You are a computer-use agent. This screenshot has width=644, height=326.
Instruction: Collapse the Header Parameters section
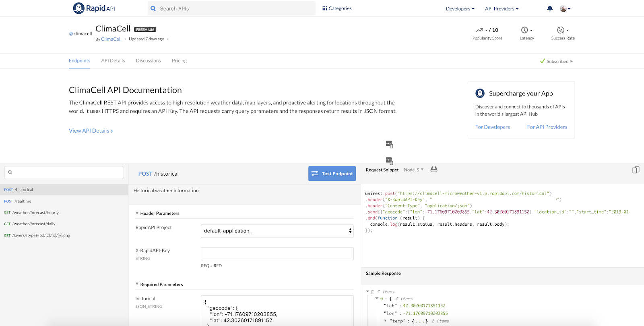pyautogui.click(x=137, y=213)
